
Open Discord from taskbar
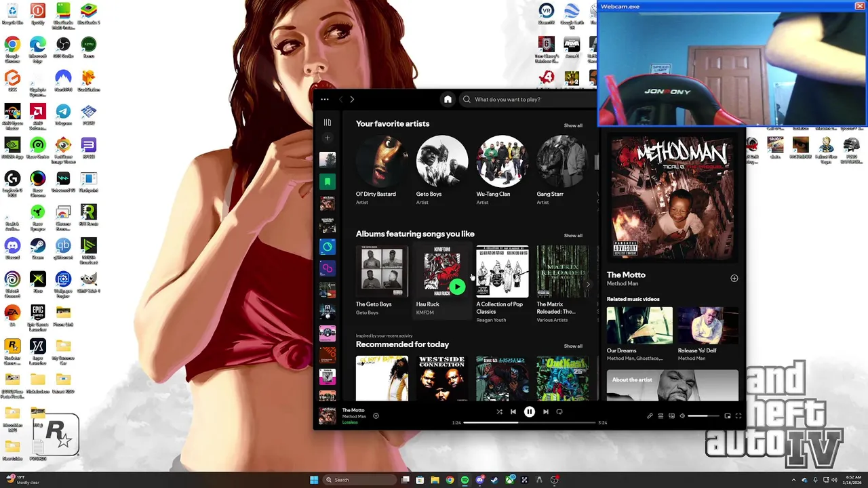pyautogui.click(x=479, y=480)
